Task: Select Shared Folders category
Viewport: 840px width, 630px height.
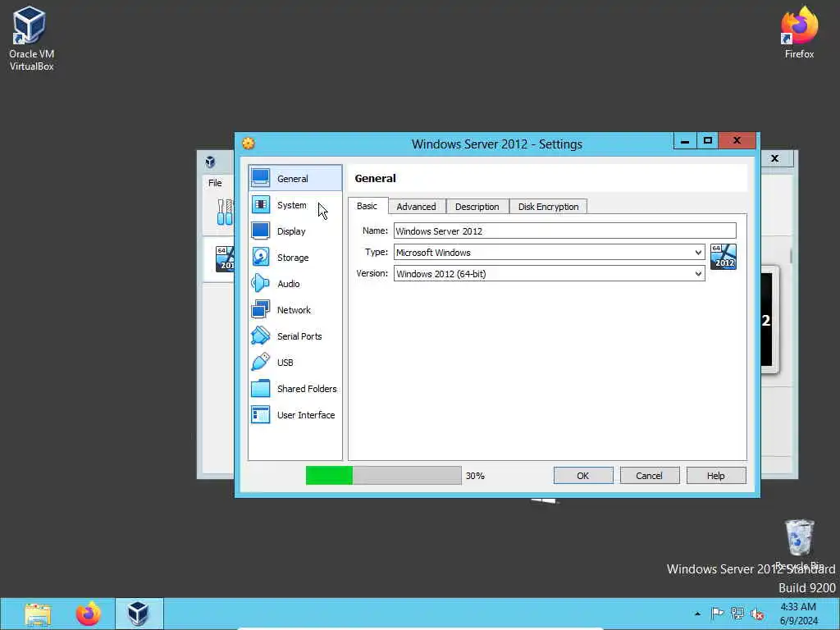Action: click(x=294, y=388)
